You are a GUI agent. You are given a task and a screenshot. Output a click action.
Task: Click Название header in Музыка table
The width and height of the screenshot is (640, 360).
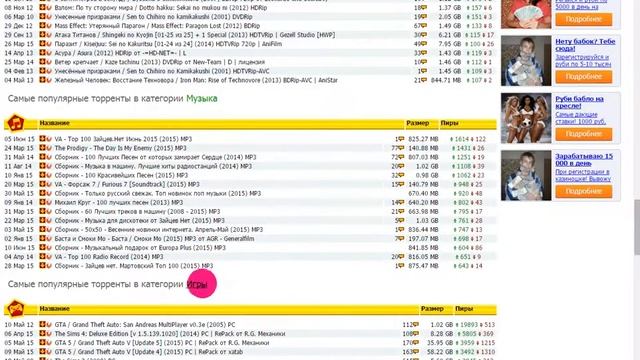pyautogui.click(x=54, y=123)
